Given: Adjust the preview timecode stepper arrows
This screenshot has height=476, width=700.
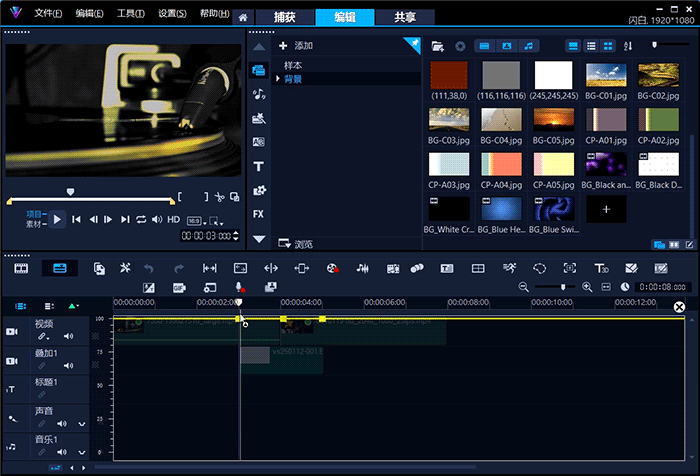Looking at the screenshot, I should [x=236, y=235].
